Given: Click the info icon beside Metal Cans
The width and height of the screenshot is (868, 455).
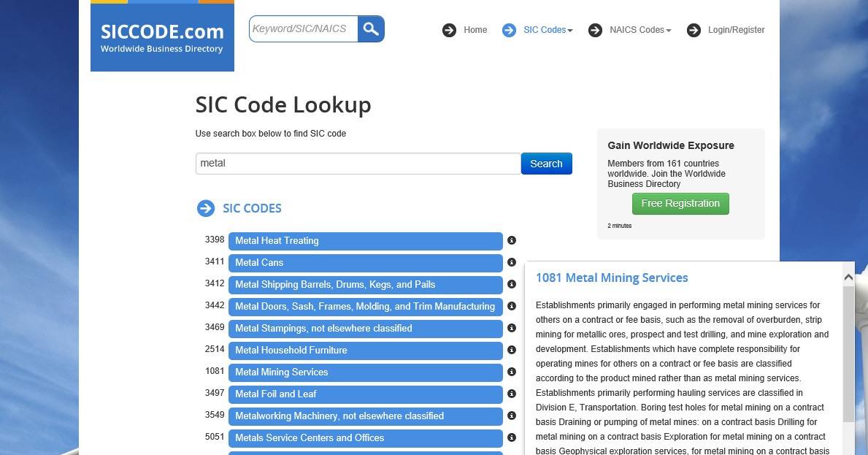Looking at the screenshot, I should [x=512, y=263].
